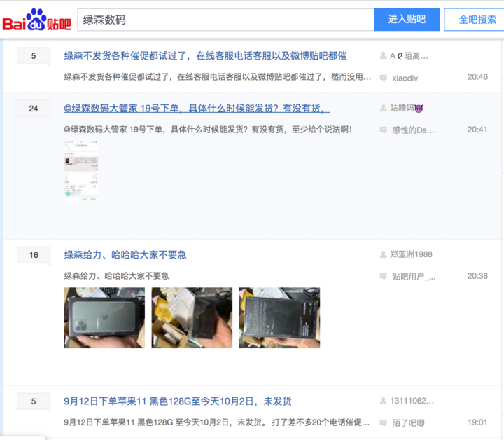This screenshot has height=440, width=504.
Task: Click the search box containing 绿森数码
Action: click(225, 20)
